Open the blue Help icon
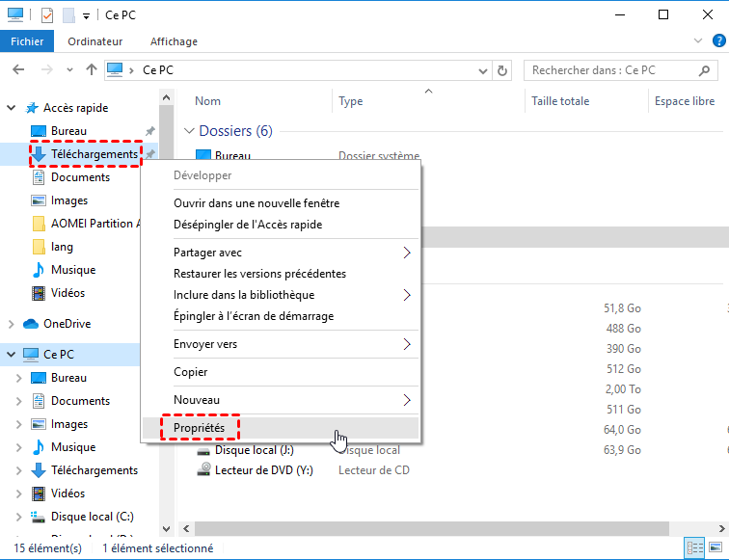Viewport: 729px width, 560px height. [x=718, y=40]
